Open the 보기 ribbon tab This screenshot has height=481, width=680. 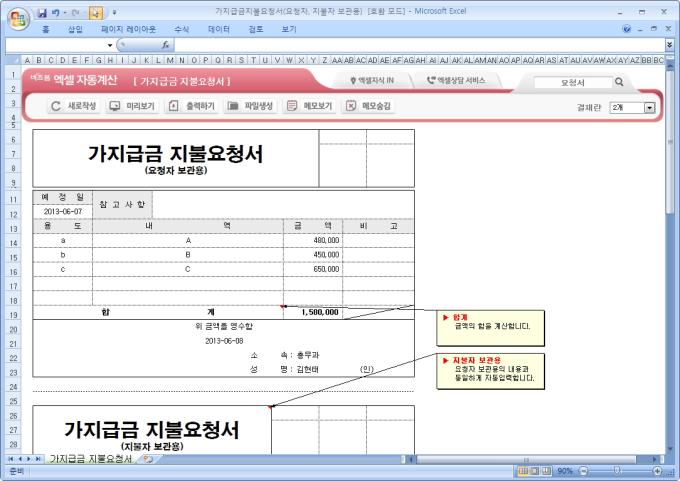click(x=289, y=29)
